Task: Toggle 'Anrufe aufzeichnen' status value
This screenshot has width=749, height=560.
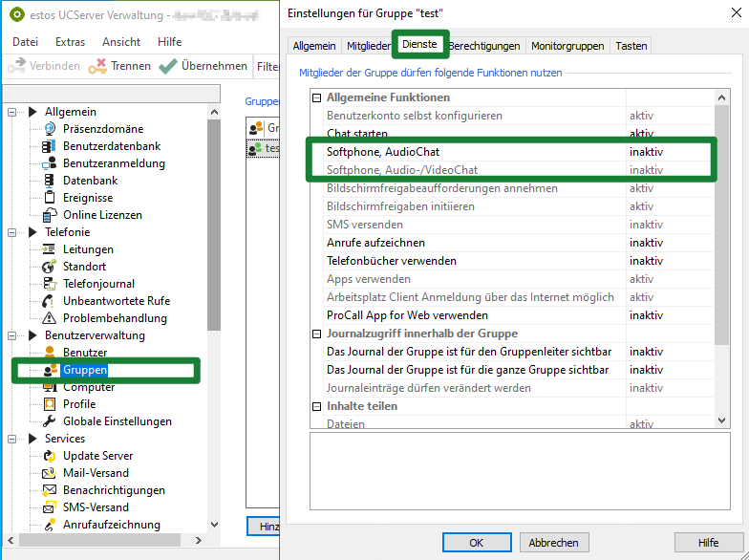Action: (x=646, y=243)
